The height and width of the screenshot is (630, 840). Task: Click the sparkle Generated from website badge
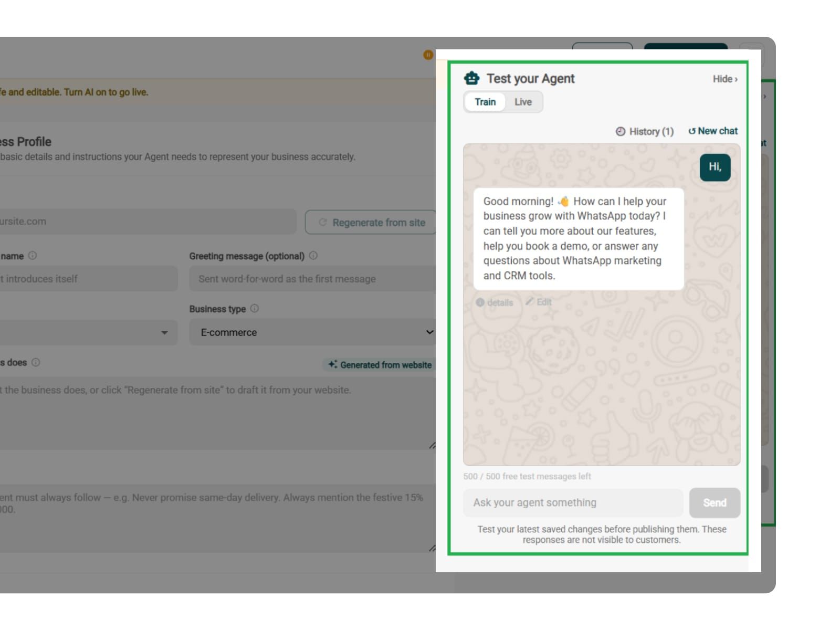[380, 364]
